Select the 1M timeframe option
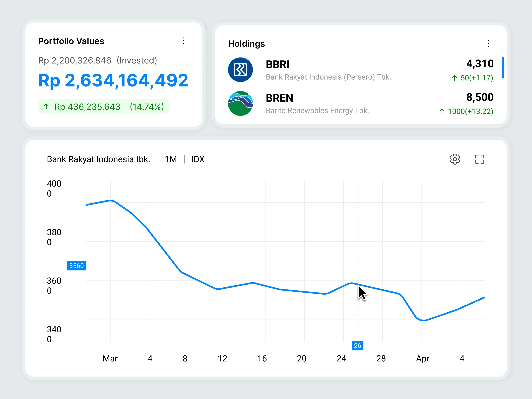The width and height of the screenshot is (532, 399). pyautogui.click(x=171, y=159)
